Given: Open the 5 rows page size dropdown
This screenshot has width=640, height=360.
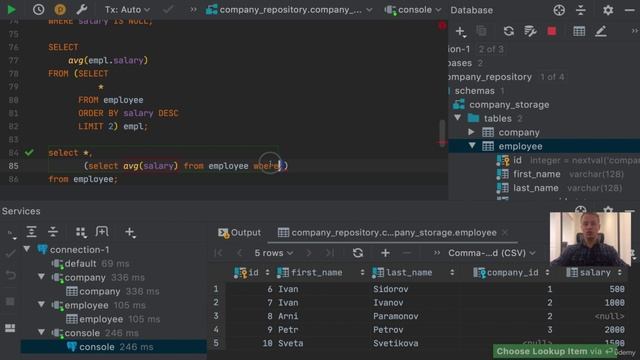Looking at the screenshot, I should [x=273, y=253].
